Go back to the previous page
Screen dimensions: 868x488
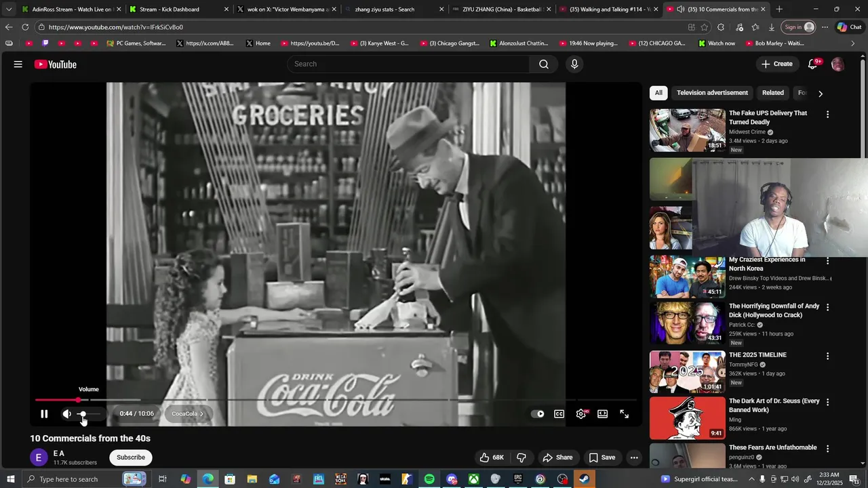[x=9, y=27]
